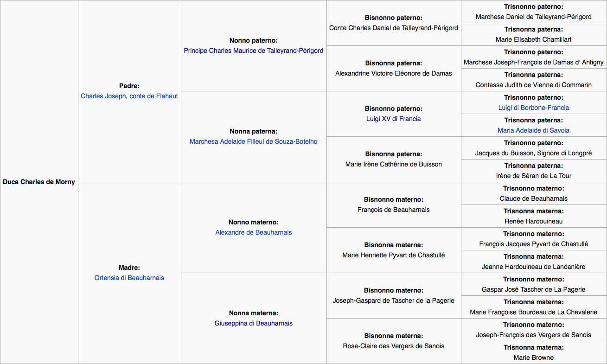This screenshot has width=607, height=364.
Task: Open the Charles Joseph, conte de Flahaut link
Action: coord(129,96)
